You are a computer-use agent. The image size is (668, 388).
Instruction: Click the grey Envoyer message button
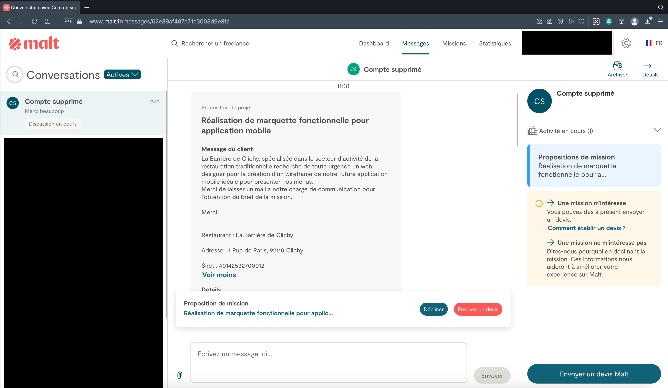point(492,376)
